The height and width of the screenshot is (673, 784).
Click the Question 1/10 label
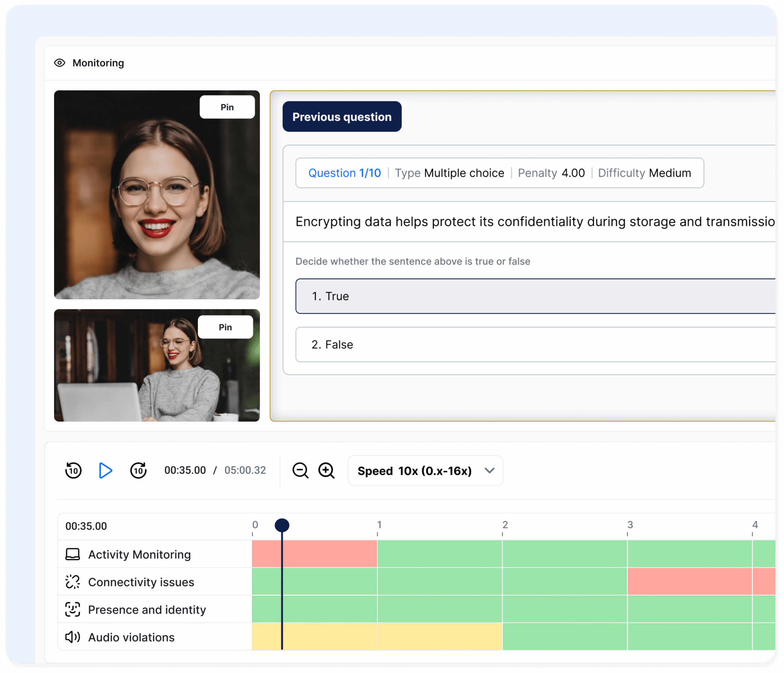[x=344, y=173]
